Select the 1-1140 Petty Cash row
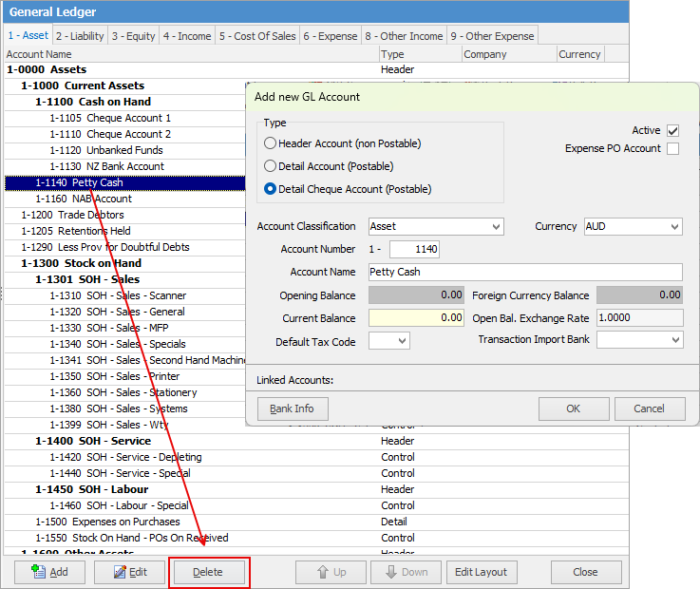This screenshot has width=700, height=589. [125, 182]
